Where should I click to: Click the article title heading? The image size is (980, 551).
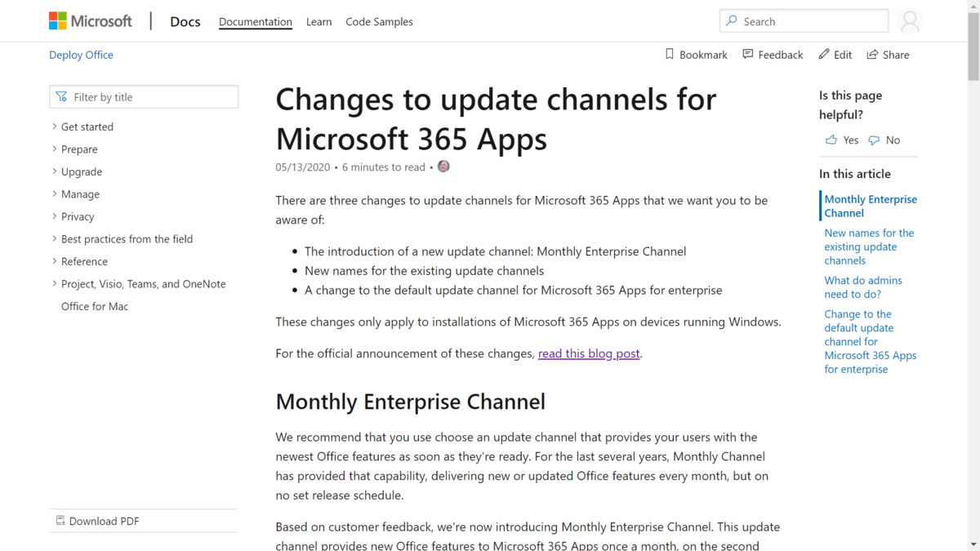coord(497,119)
